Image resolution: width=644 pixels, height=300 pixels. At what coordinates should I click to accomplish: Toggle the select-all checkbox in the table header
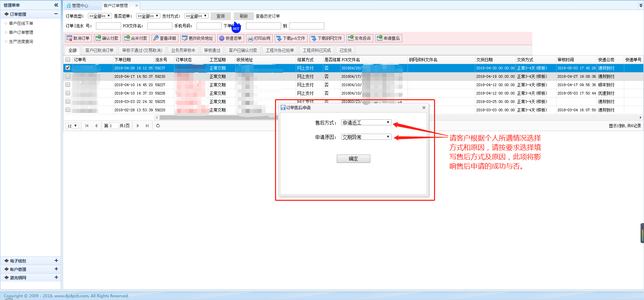click(68, 59)
